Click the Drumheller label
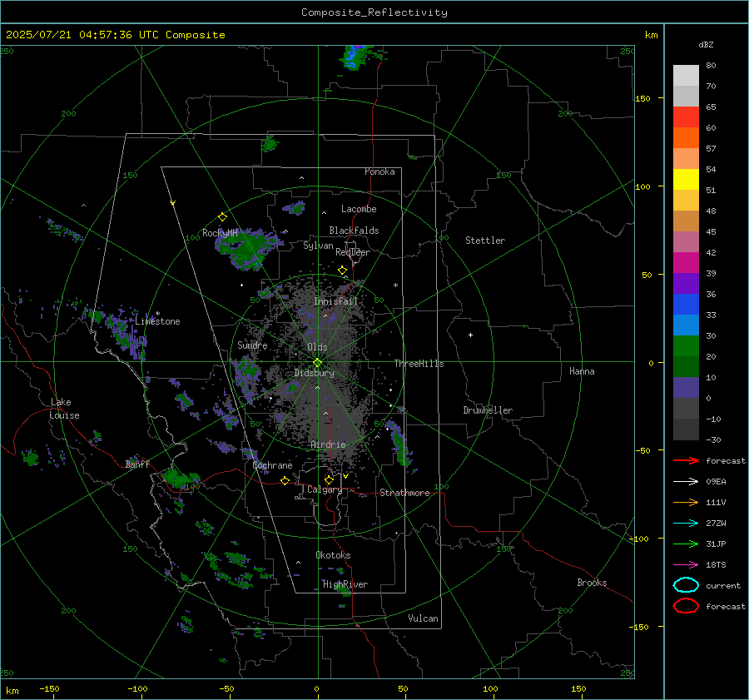Screen dimensions: 749x700 click(x=488, y=410)
